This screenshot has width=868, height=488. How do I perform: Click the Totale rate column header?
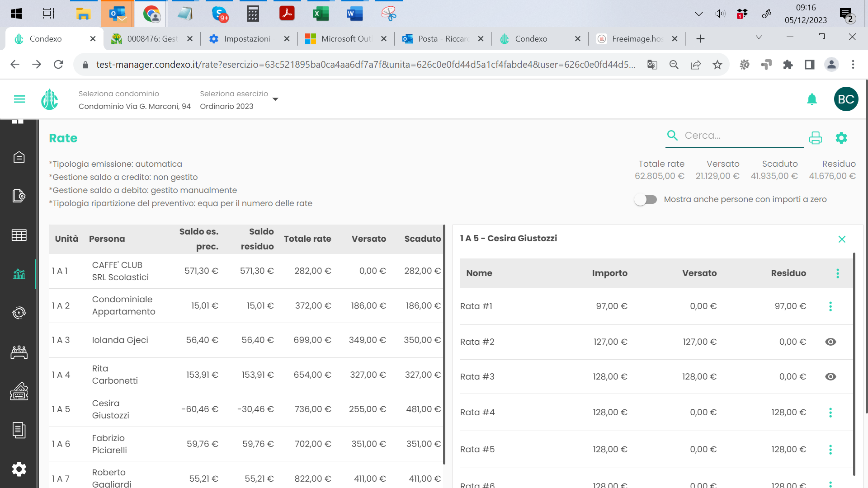pyautogui.click(x=307, y=239)
